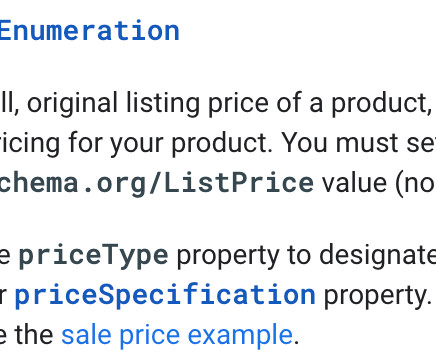Screen dimensions: 436x364
Task: Follow the sale price example link
Action: coord(177,335)
